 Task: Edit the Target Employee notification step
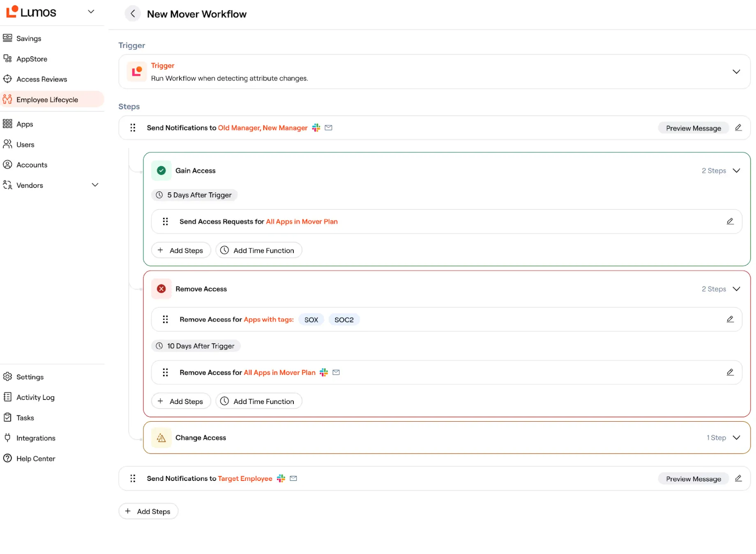pos(738,478)
